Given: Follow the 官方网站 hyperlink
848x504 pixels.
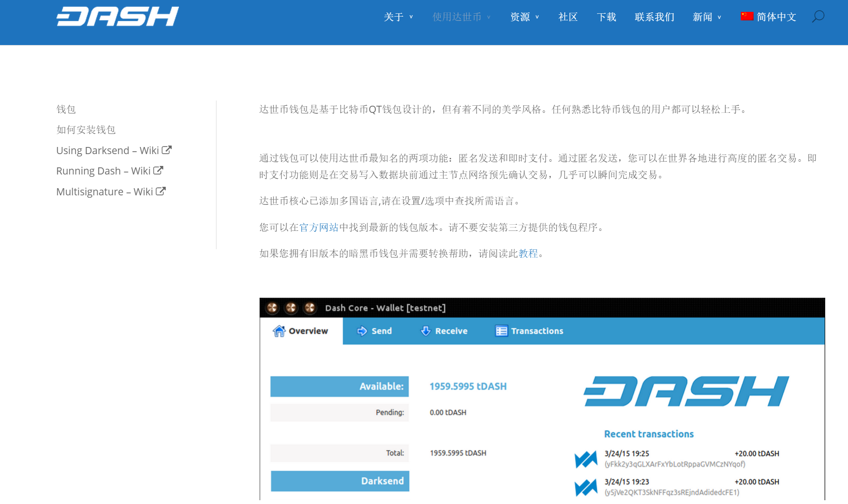Looking at the screenshot, I should click(x=319, y=228).
